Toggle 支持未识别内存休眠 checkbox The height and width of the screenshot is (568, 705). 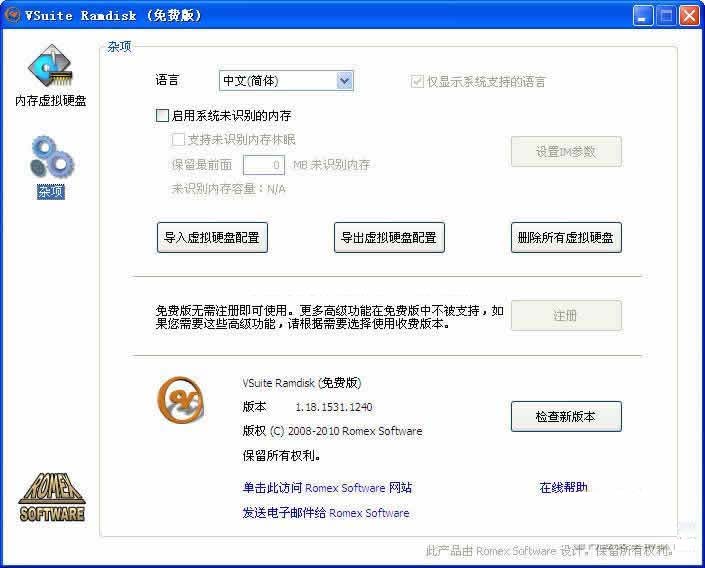click(179, 140)
